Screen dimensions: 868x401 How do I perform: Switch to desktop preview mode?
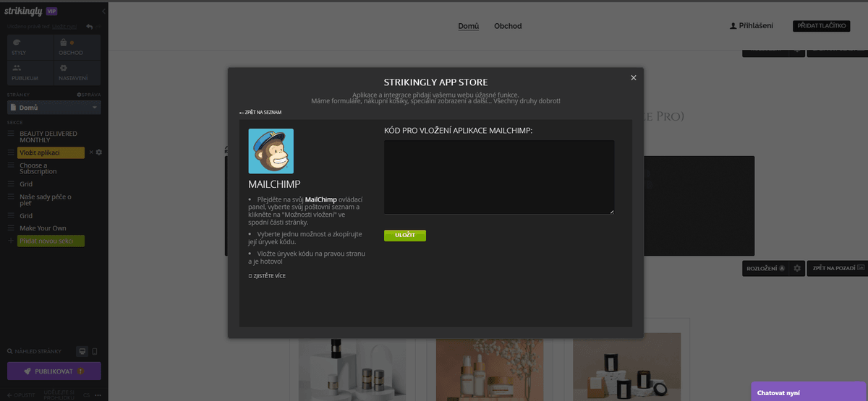click(x=82, y=351)
